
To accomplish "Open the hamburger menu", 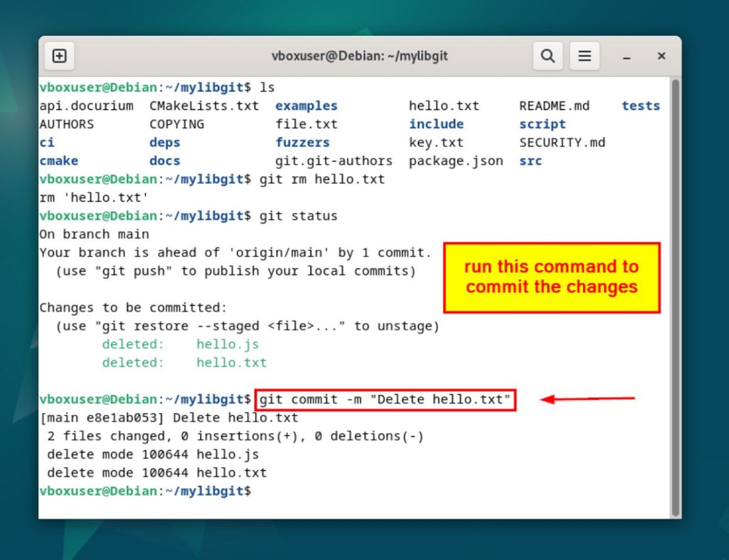I will [584, 55].
